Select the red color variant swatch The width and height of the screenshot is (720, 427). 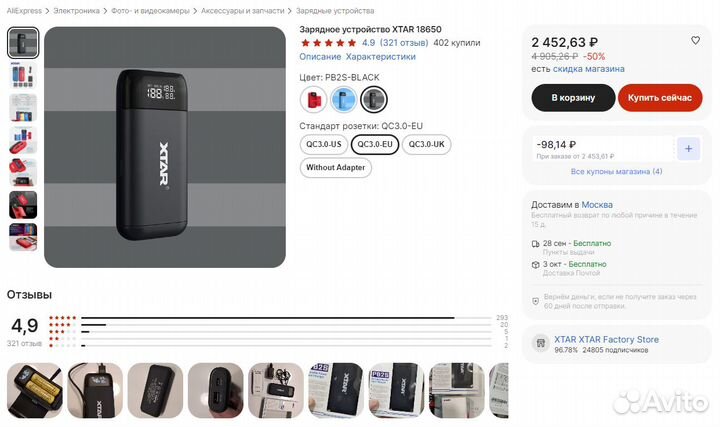(312, 99)
